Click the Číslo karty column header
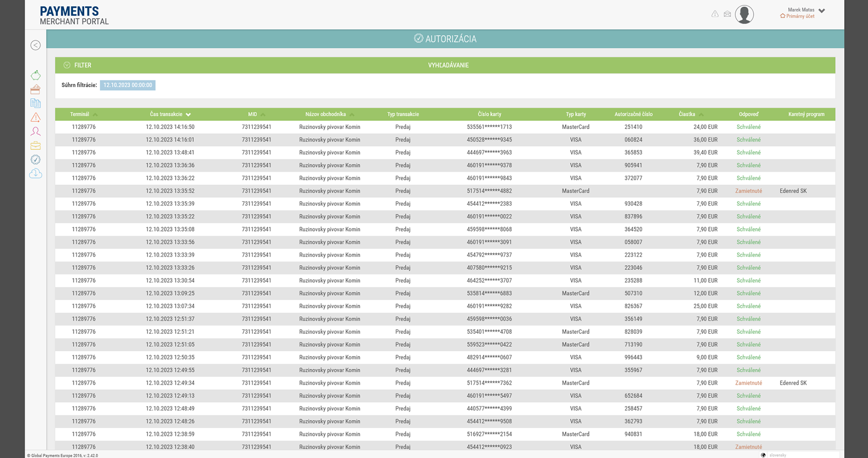This screenshot has width=868, height=458. pyautogui.click(x=490, y=114)
